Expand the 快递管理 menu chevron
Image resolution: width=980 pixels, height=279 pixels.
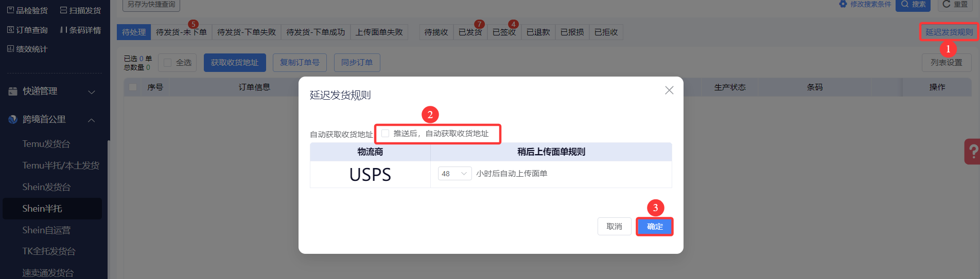[x=92, y=91]
